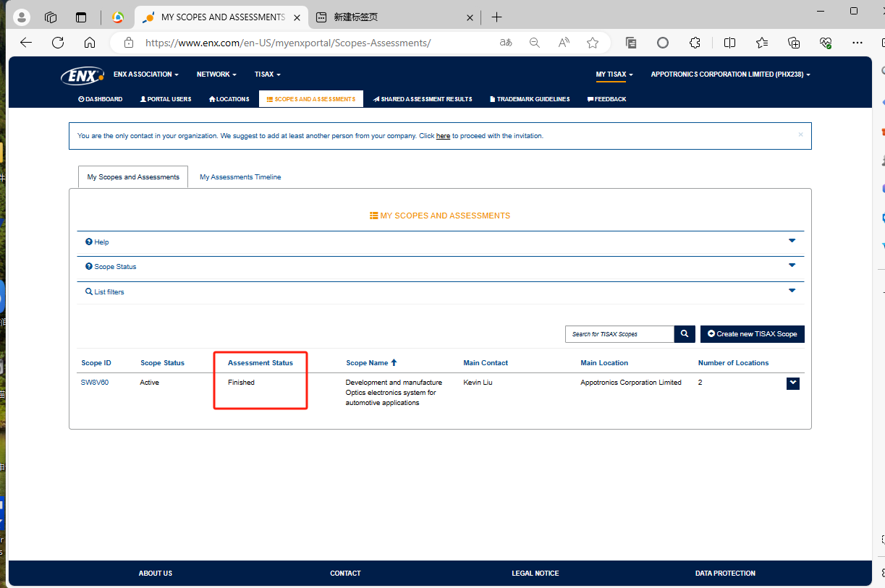
Task: Sort by Scope Name arrow icon
Action: tap(394, 362)
